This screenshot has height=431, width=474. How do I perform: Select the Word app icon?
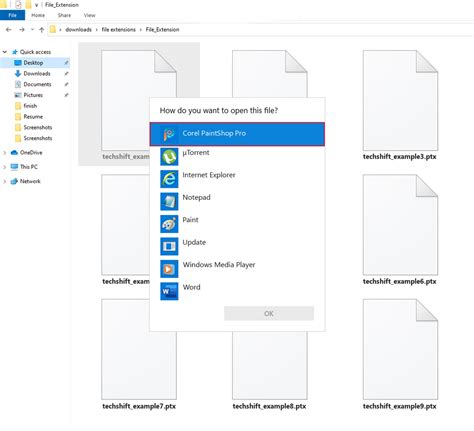pyautogui.click(x=169, y=291)
